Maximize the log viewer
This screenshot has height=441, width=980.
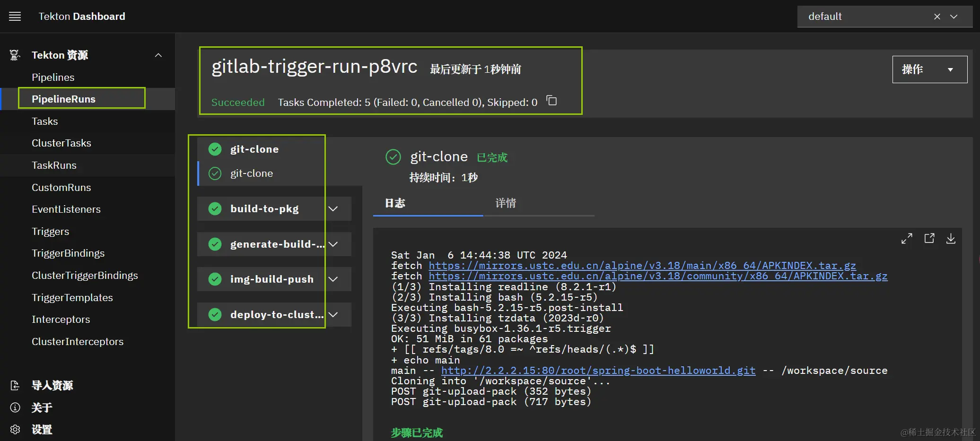(x=907, y=239)
